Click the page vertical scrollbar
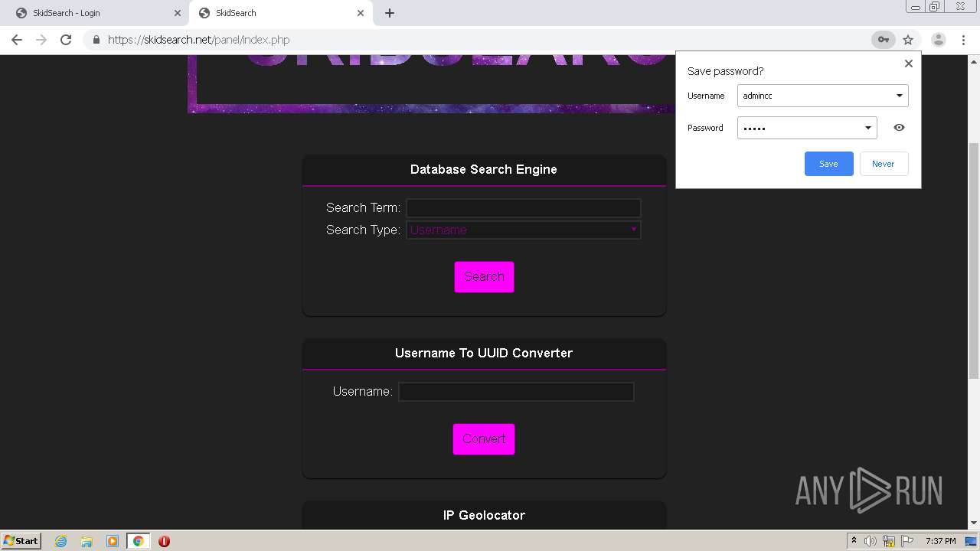 (x=974, y=260)
